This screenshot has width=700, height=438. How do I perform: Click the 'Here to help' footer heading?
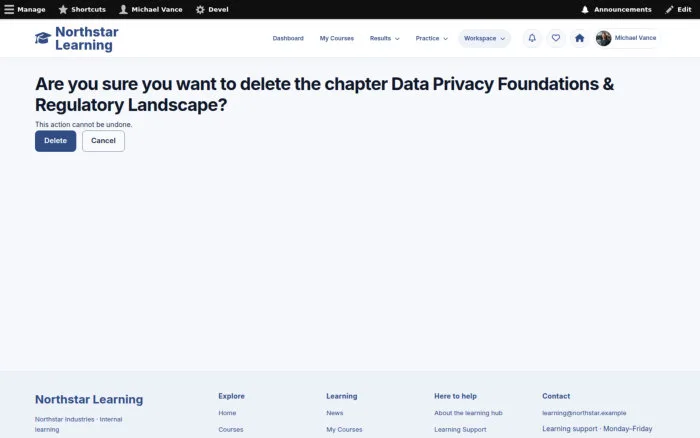click(455, 396)
